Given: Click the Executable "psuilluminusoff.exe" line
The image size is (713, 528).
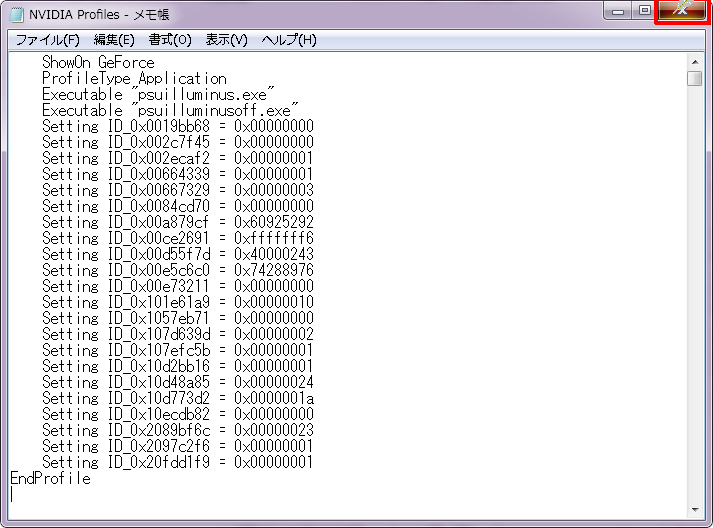Looking at the screenshot, I should 170,110.
